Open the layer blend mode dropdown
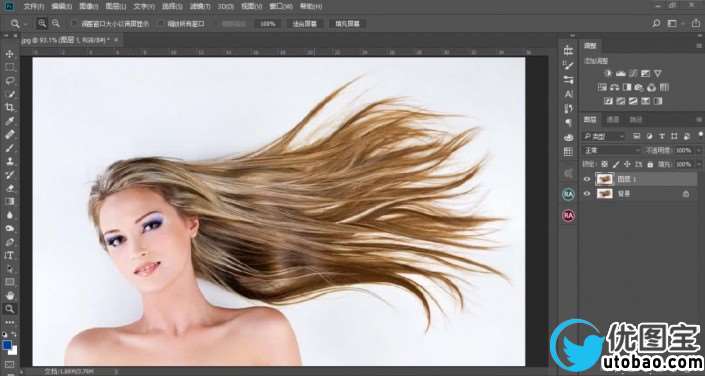The image size is (705, 376). pyautogui.click(x=611, y=150)
